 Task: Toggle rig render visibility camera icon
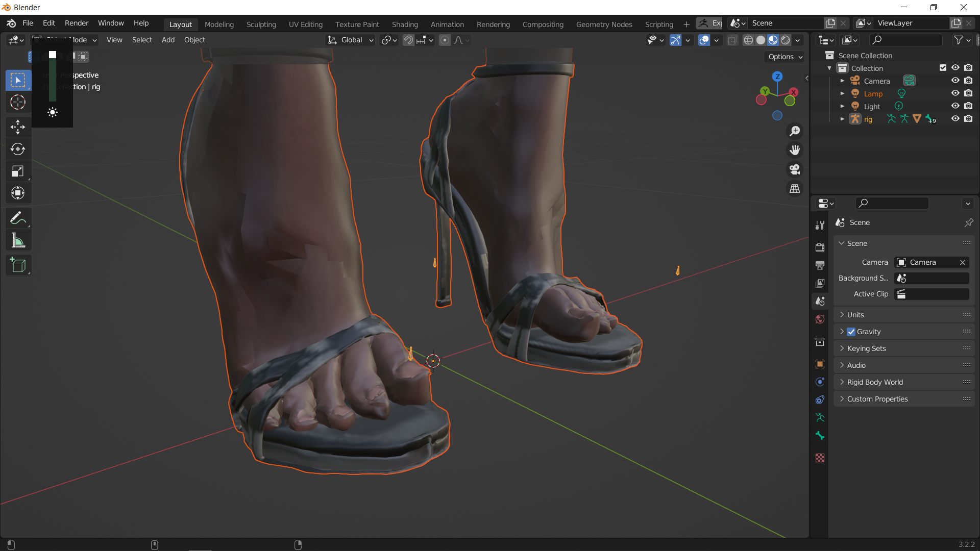click(968, 119)
